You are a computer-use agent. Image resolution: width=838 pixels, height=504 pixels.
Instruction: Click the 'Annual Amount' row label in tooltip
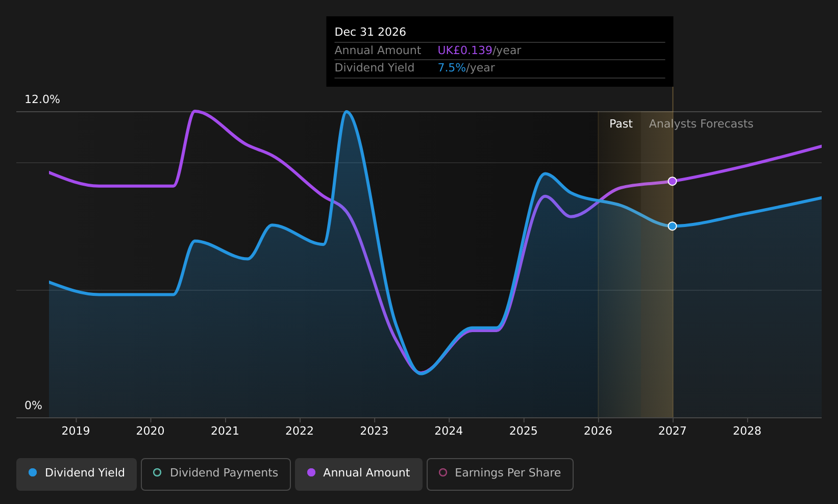click(x=378, y=51)
